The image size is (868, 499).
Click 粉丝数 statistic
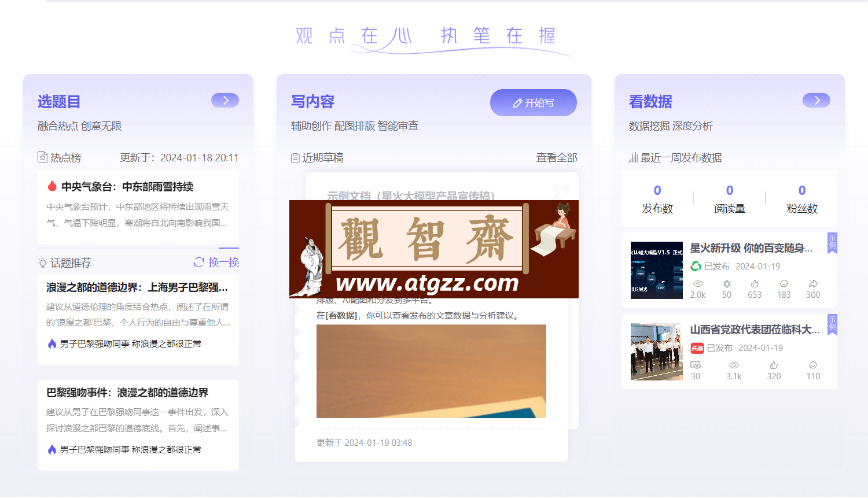coord(802,199)
